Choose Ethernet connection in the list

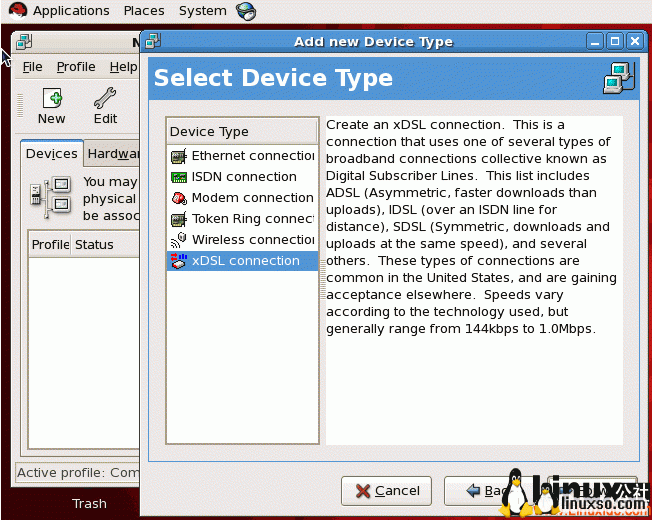click(x=242, y=156)
